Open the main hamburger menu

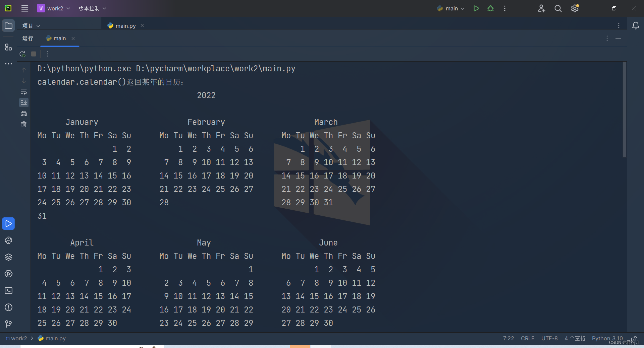click(x=25, y=8)
